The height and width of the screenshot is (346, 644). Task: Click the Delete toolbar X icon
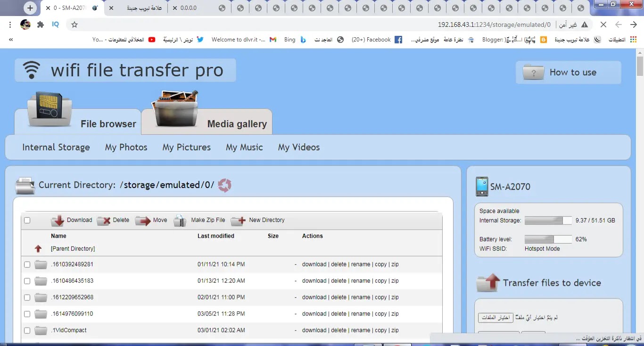click(104, 221)
